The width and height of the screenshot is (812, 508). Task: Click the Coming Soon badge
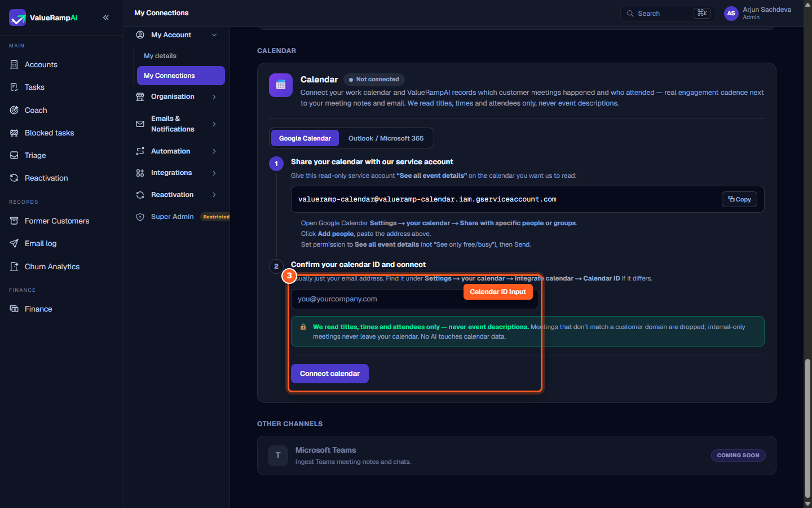738,456
